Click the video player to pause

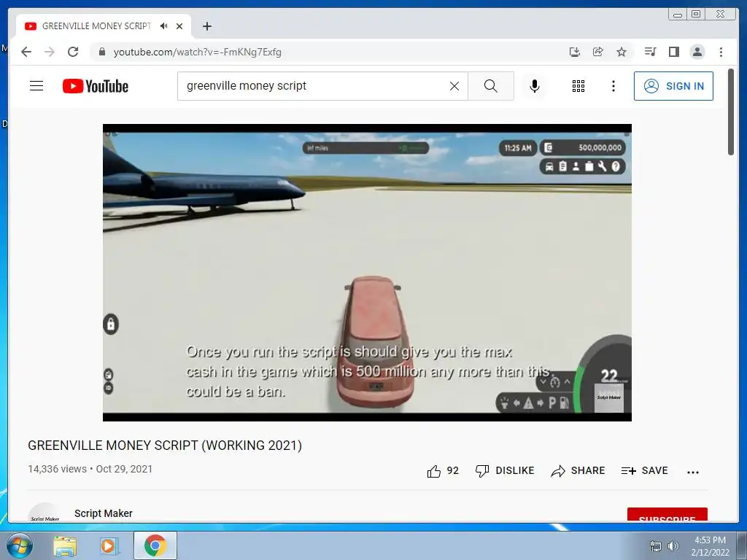pos(368,273)
